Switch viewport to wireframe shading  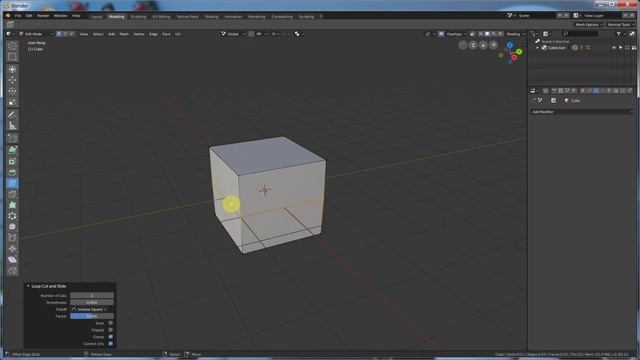pyautogui.click(x=481, y=34)
